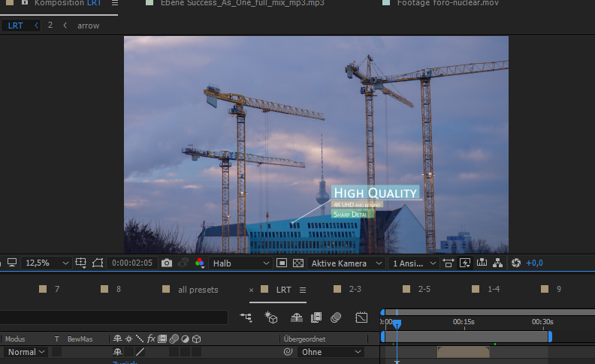Enable motion blur timeline button
Screen dimensions: 595x364
336,317
